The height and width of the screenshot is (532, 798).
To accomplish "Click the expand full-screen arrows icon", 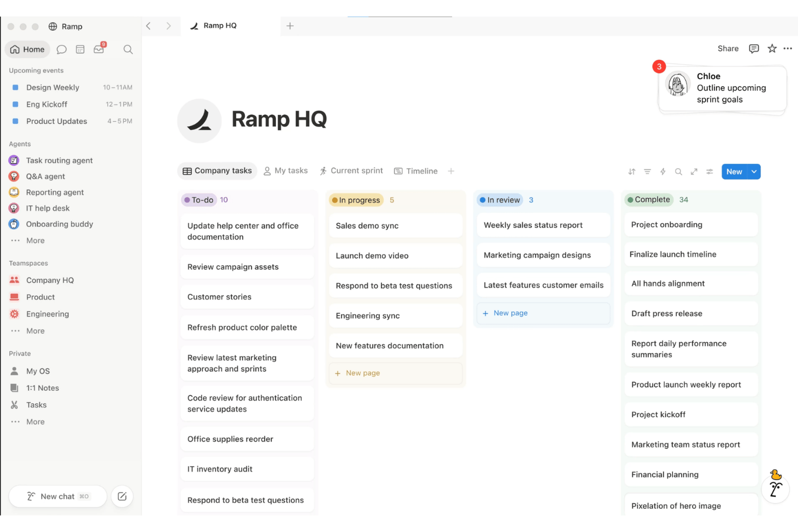I will (694, 171).
